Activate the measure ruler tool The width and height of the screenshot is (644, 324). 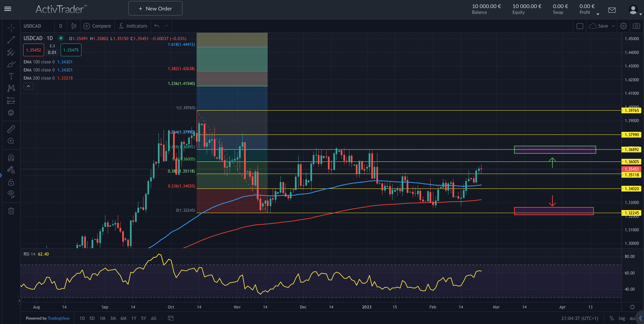tap(11, 129)
